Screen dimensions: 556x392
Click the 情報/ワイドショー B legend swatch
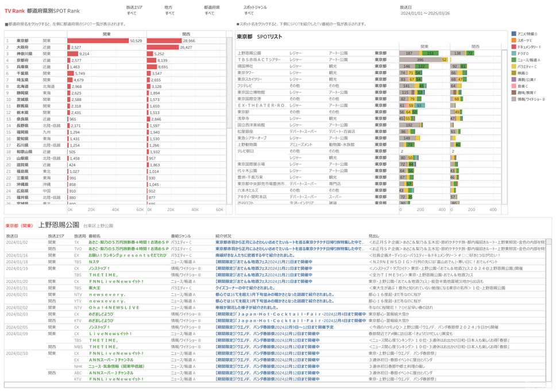point(513,98)
